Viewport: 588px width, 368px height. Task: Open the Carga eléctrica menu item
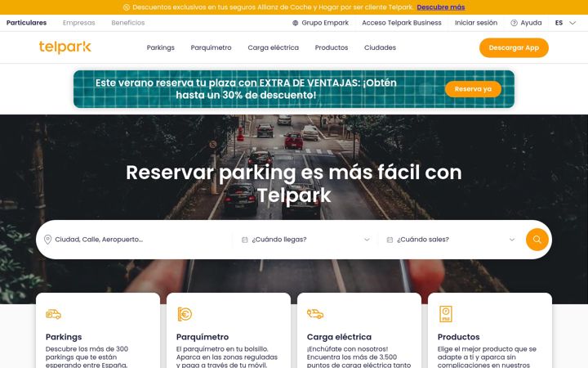pos(274,47)
